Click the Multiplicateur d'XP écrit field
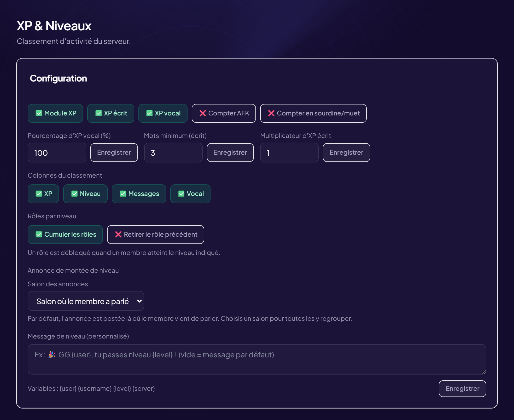 pyautogui.click(x=289, y=153)
